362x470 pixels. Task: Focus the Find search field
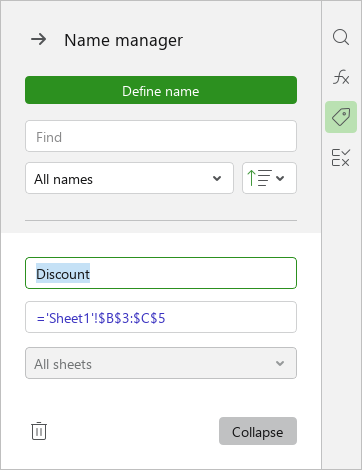pyautogui.click(x=161, y=136)
